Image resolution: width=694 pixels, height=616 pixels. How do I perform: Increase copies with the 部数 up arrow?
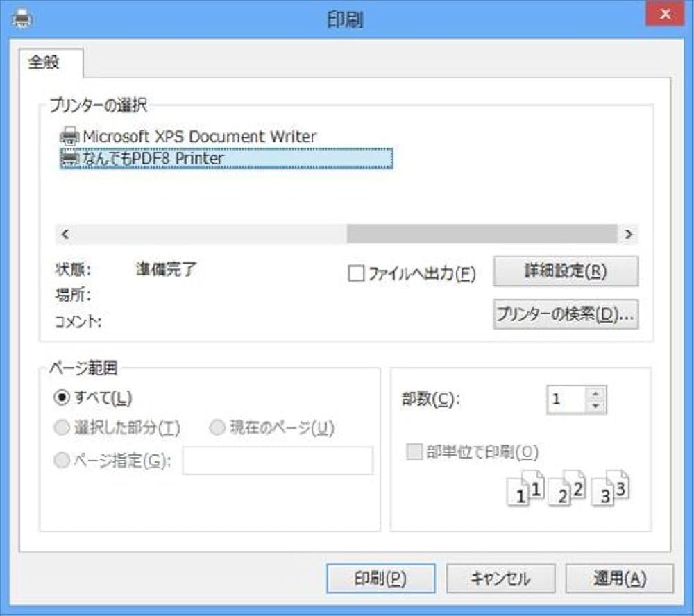[x=595, y=394]
